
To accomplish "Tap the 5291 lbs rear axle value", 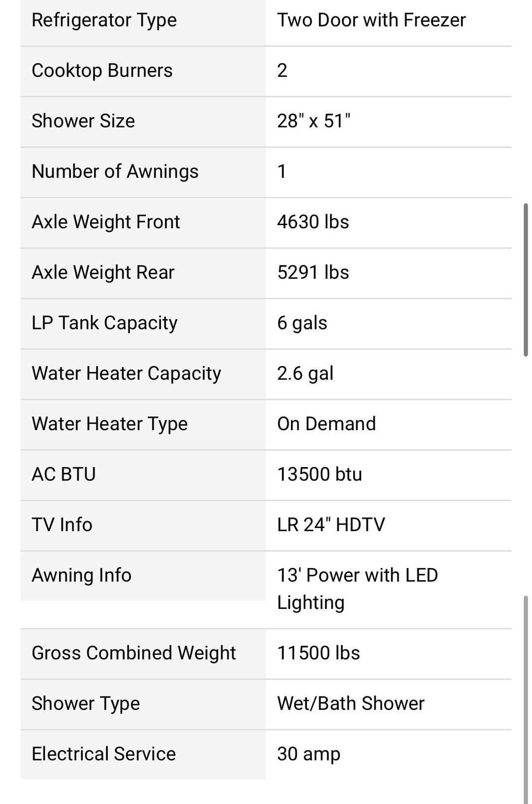I will pyautogui.click(x=313, y=272).
